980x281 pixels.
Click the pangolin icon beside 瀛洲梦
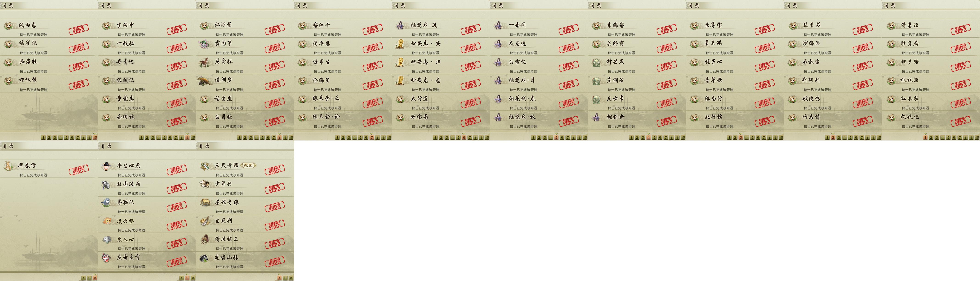pos(205,80)
